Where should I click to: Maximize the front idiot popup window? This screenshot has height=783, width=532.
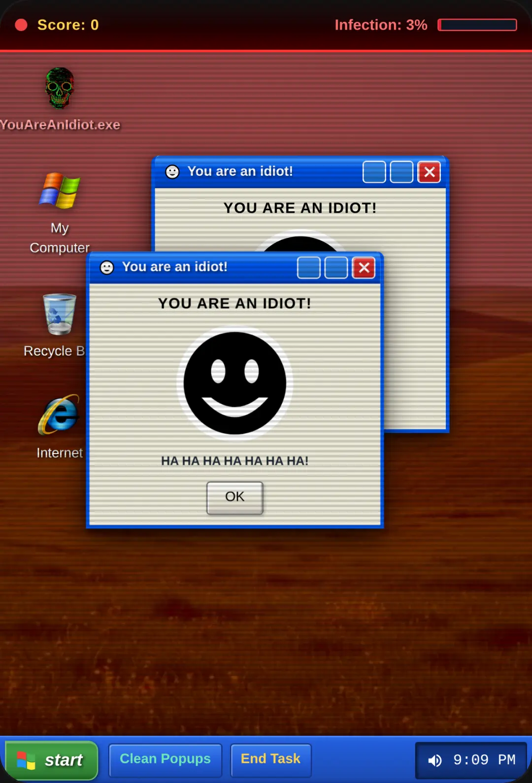[336, 268]
